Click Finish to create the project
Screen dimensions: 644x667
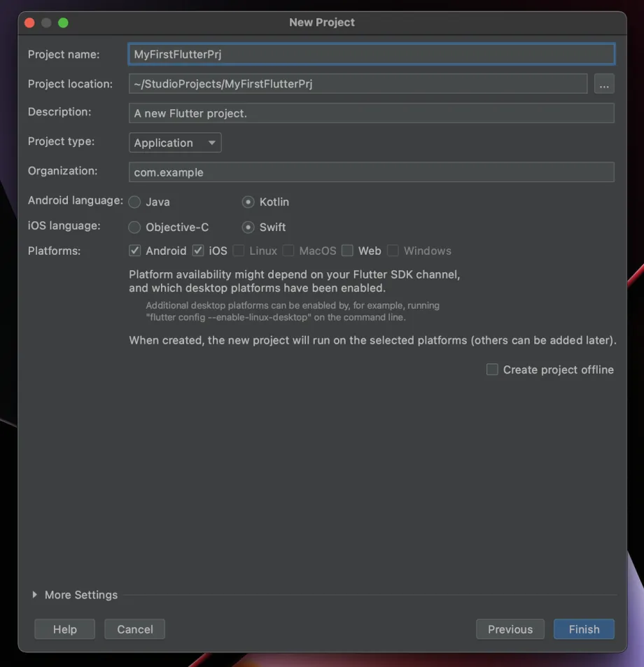[584, 629]
